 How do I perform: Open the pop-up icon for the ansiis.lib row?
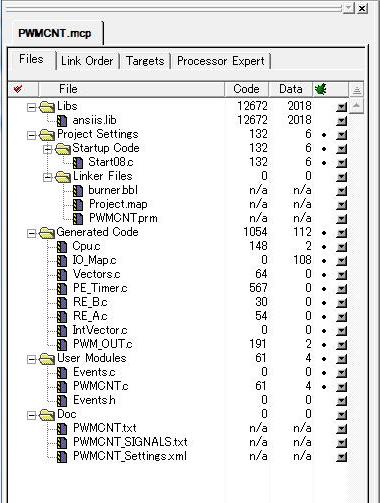click(x=341, y=121)
